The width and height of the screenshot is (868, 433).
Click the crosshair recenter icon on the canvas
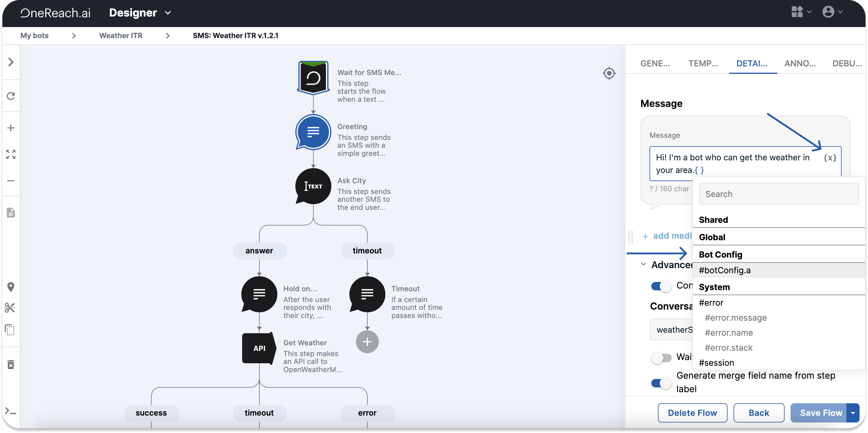(x=609, y=73)
